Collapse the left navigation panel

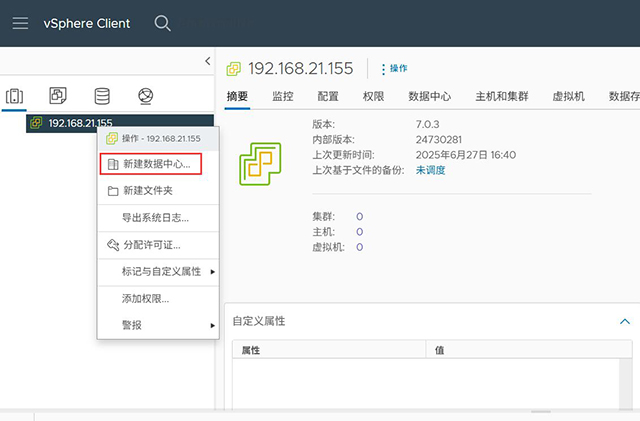pyautogui.click(x=208, y=61)
